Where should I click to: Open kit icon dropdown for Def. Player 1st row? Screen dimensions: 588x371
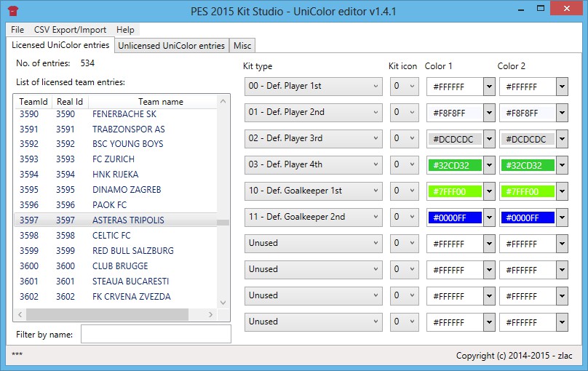pyautogui.click(x=405, y=87)
